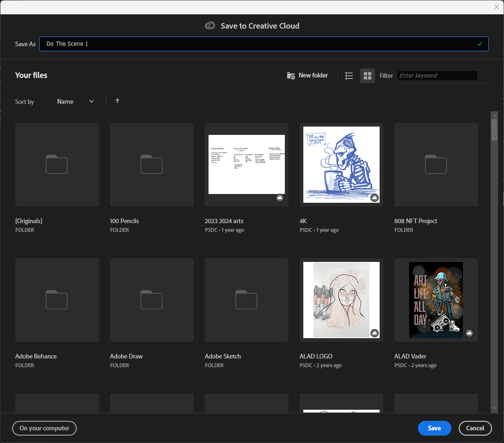Click the '4K' file name text
The height and width of the screenshot is (443, 504).
pyautogui.click(x=303, y=221)
